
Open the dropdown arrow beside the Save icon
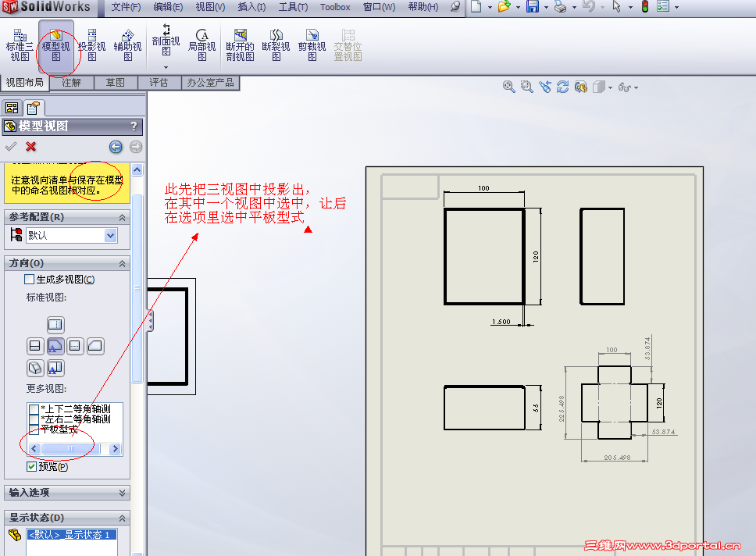546,7
